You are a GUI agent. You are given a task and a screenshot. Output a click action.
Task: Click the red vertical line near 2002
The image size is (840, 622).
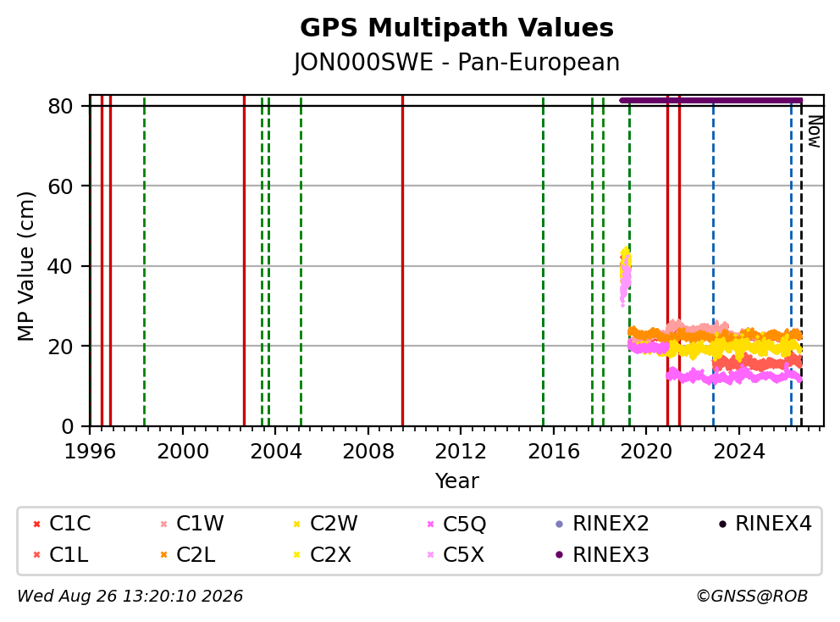244,261
